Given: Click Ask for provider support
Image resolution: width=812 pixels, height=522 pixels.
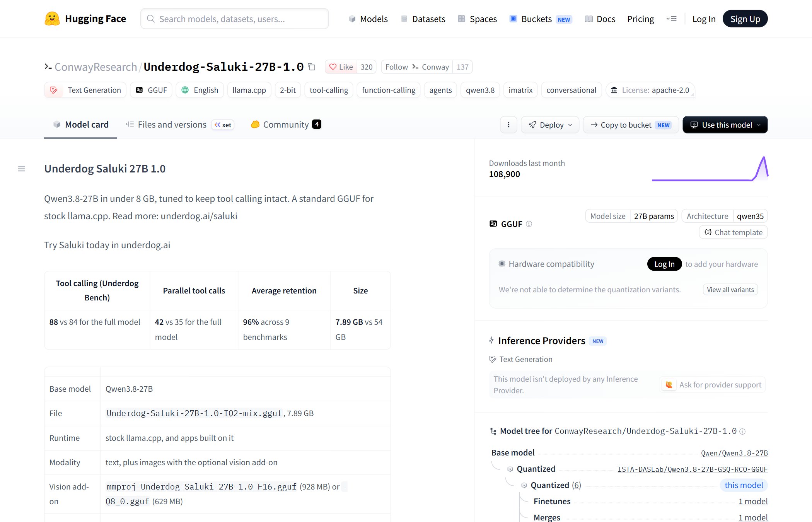Looking at the screenshot, I should click(712, 385).
